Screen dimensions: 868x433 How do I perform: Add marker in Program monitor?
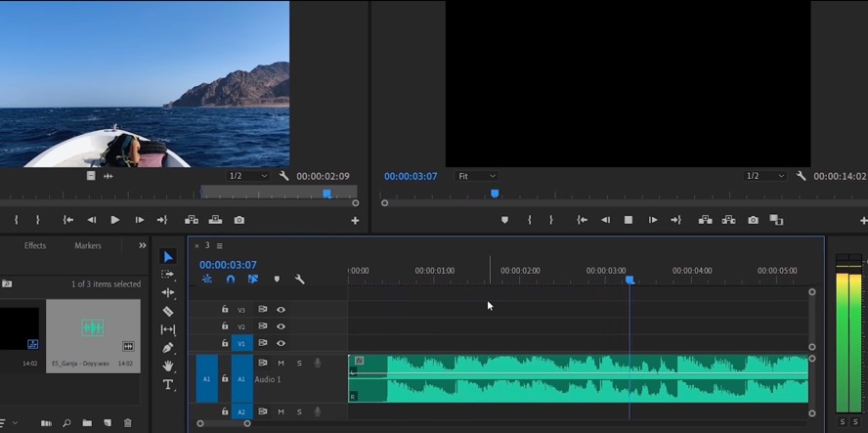[x=504, y=220]
